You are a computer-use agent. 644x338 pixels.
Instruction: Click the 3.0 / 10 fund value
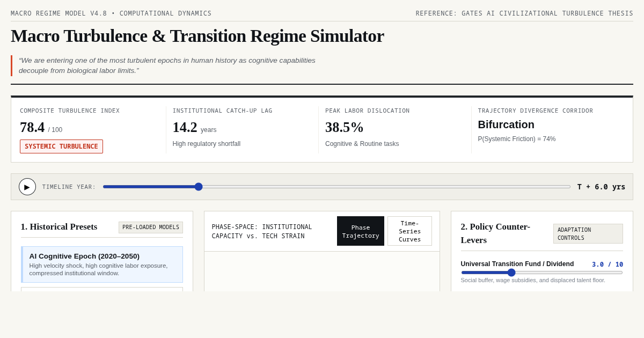[608, 264]
